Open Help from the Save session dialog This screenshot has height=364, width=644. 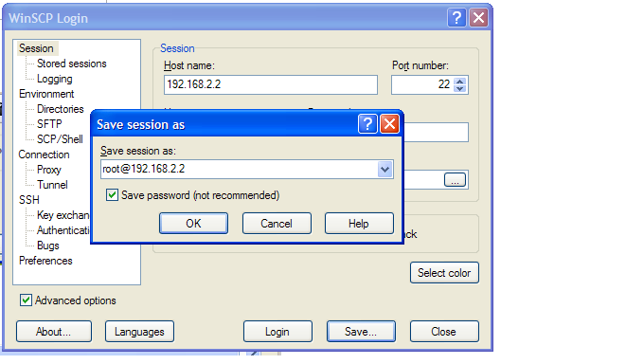pos(359,224)
